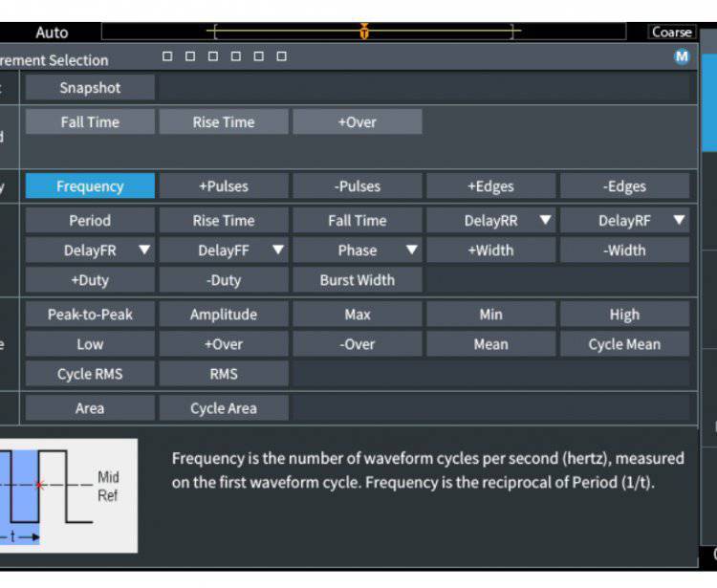The image size is (717, 588).
Task: Select the first measurement slot square
Action: pos(167,56)
